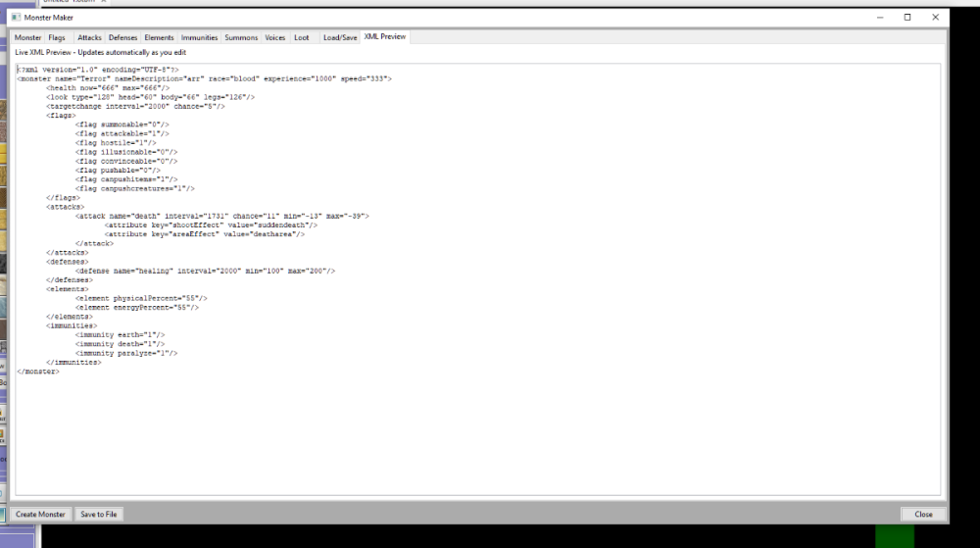Viewport: 980px width, 548px height.
Task: Click the Close button at bottom right
Action: (x=923, y=514)
